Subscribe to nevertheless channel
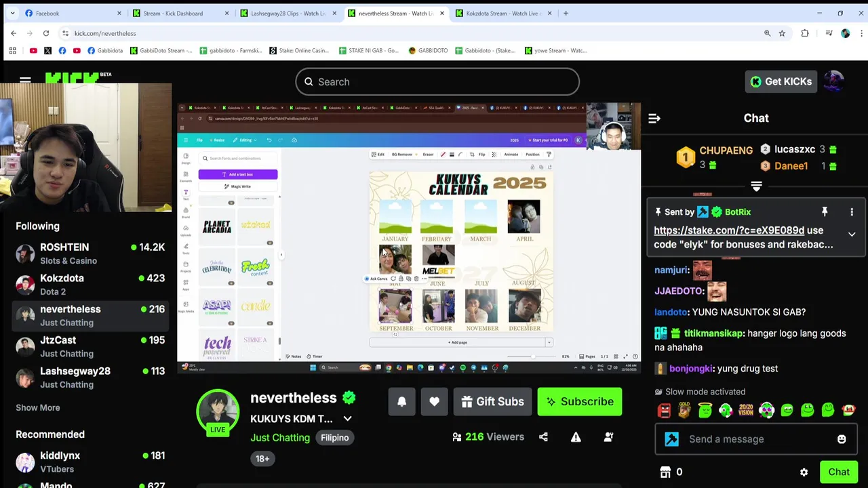 (x=580, y=401)
